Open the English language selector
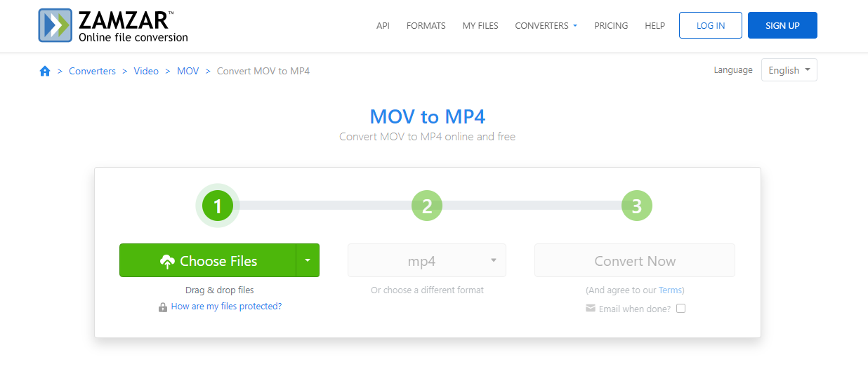This screenshot has height=376, width=868. (x=789, y=70)
